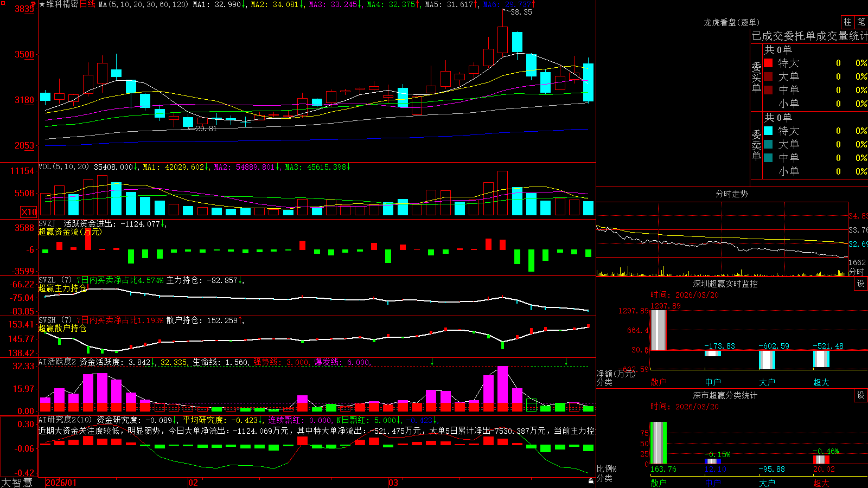Click the 强势线: 3.000 label
Image resolution: width=868 pixels, height=488 pixels.
pos(281,362)
